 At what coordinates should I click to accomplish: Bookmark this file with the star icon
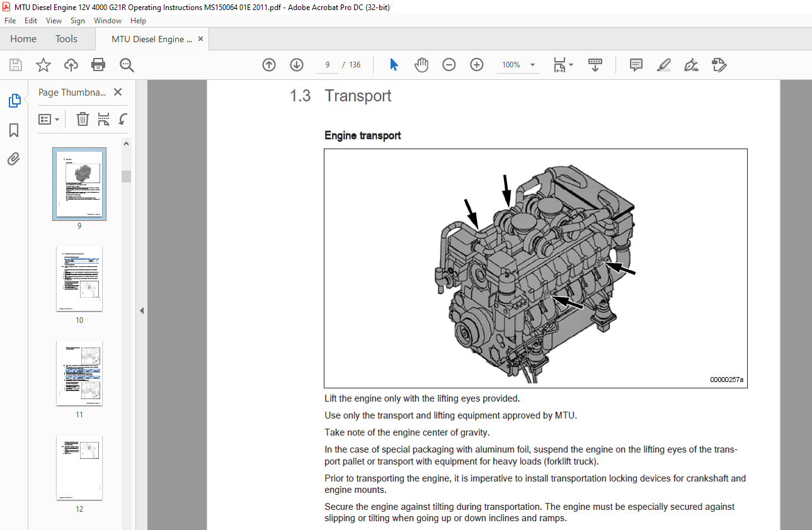(x=43, y=65)
